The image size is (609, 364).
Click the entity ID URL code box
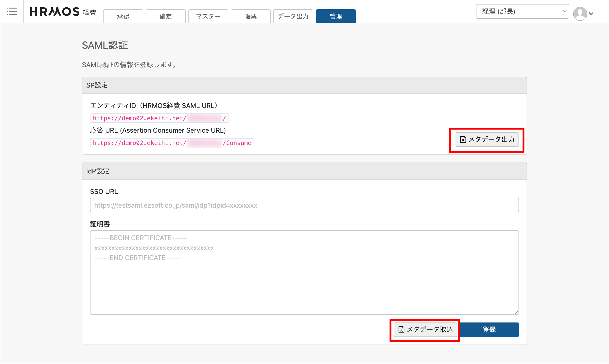(159, 118)
